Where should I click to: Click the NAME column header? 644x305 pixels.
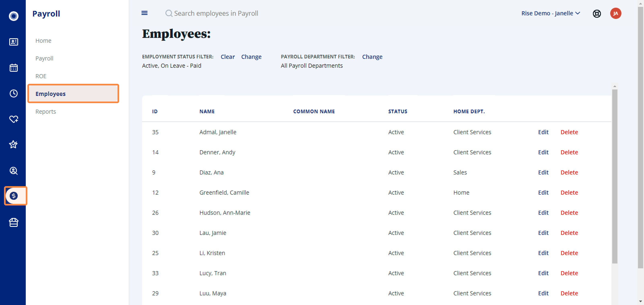point(207,111)
